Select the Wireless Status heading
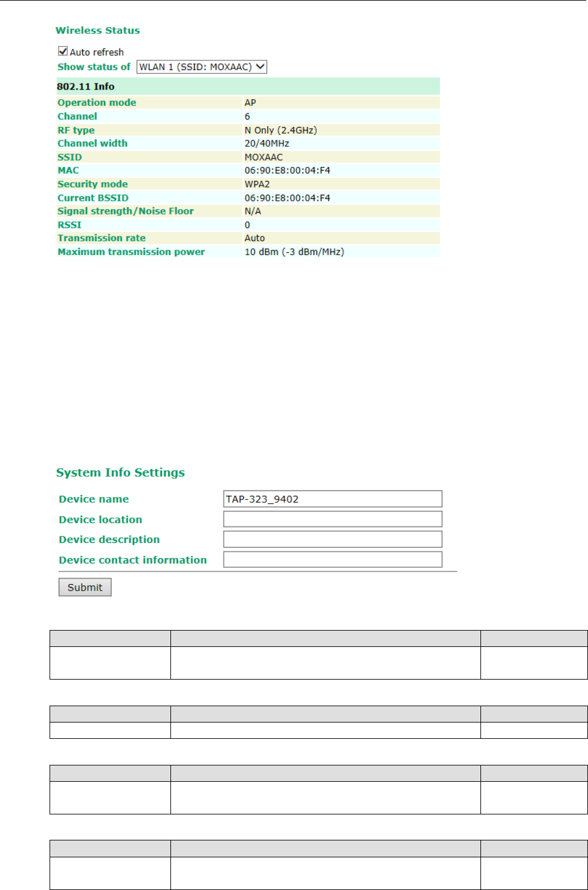This screenshot has width=588, height=890. [98, 30]
